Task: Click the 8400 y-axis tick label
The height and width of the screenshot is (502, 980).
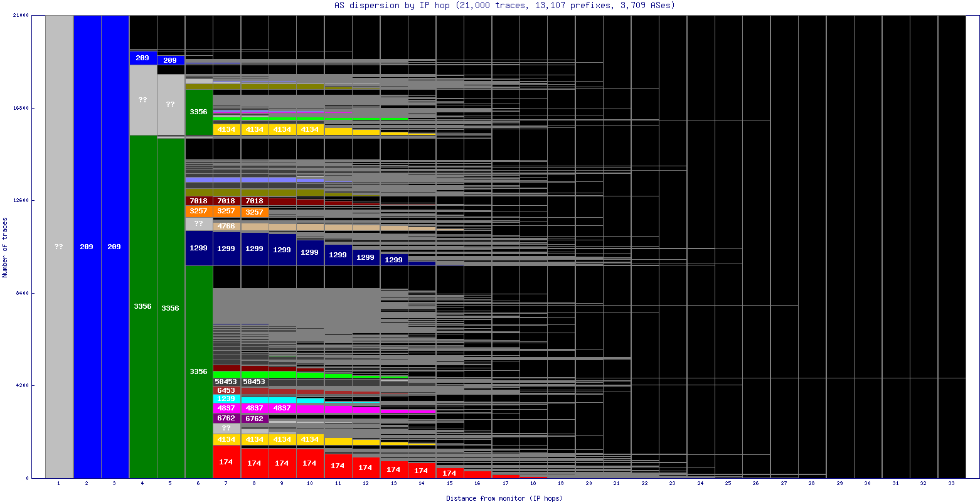Action: (x=22, y=293)
